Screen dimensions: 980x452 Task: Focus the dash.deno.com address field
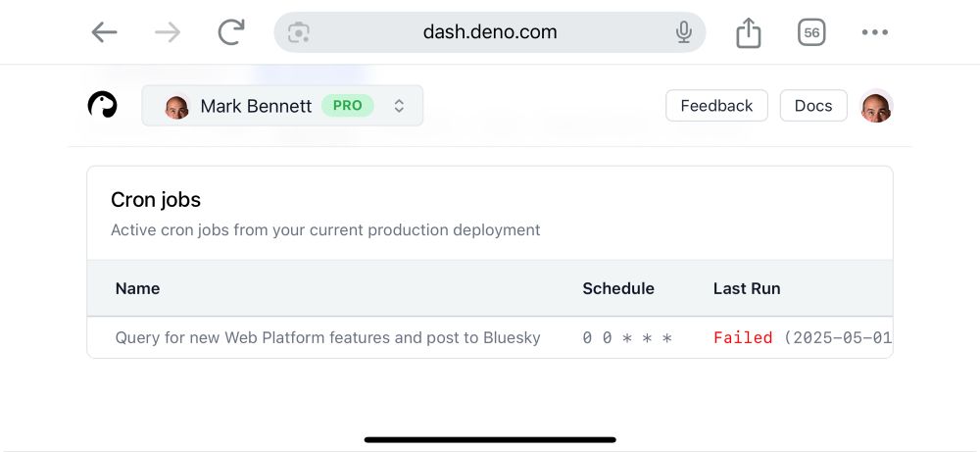point(490,32)
